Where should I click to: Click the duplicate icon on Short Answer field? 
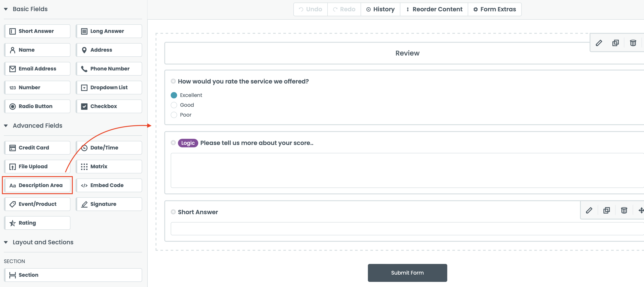point(606,210)
